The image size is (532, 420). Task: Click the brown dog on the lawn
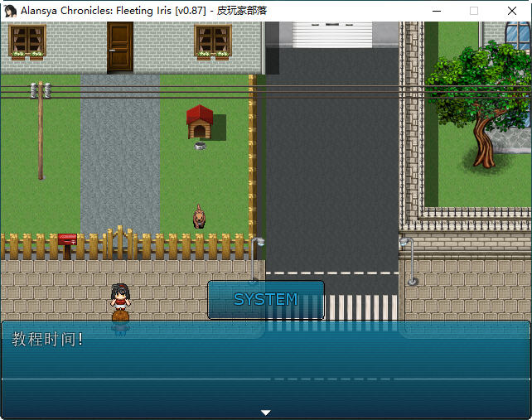pos(199,217)
